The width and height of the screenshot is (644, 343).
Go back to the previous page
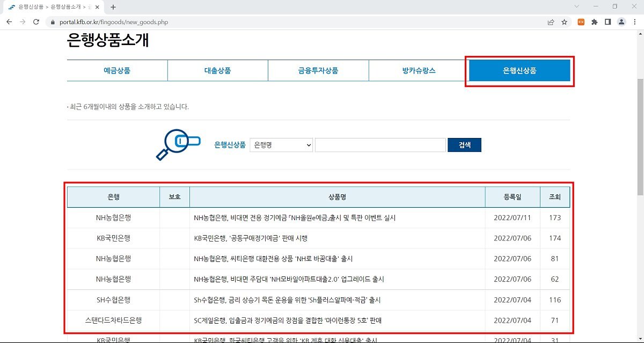tap(9, 22)
